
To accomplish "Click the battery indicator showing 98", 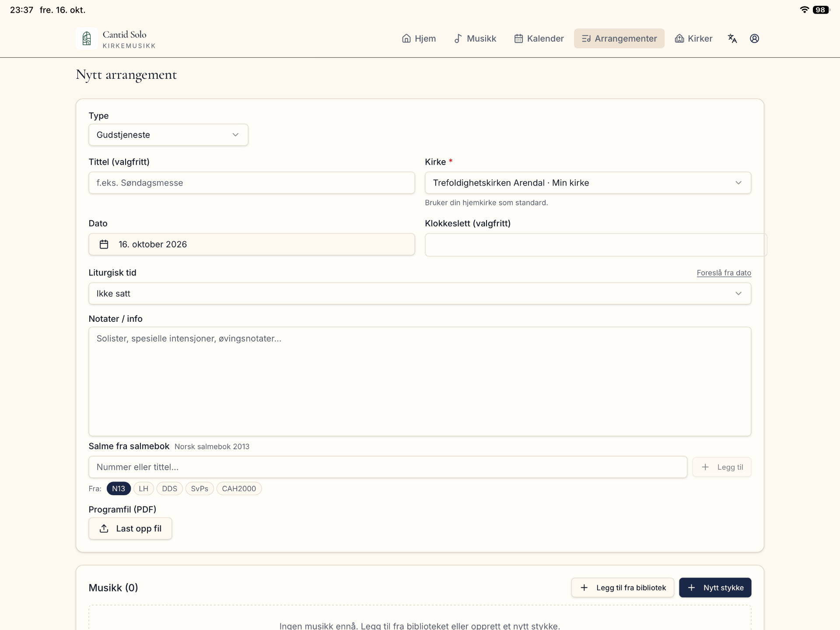I will click(x=821, y=10).
